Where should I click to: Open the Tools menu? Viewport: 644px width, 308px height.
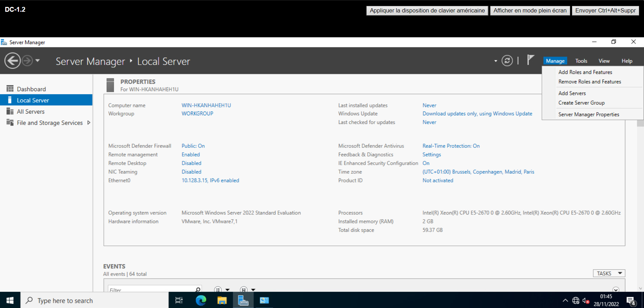pyautogui.click(x=581, y=61)
